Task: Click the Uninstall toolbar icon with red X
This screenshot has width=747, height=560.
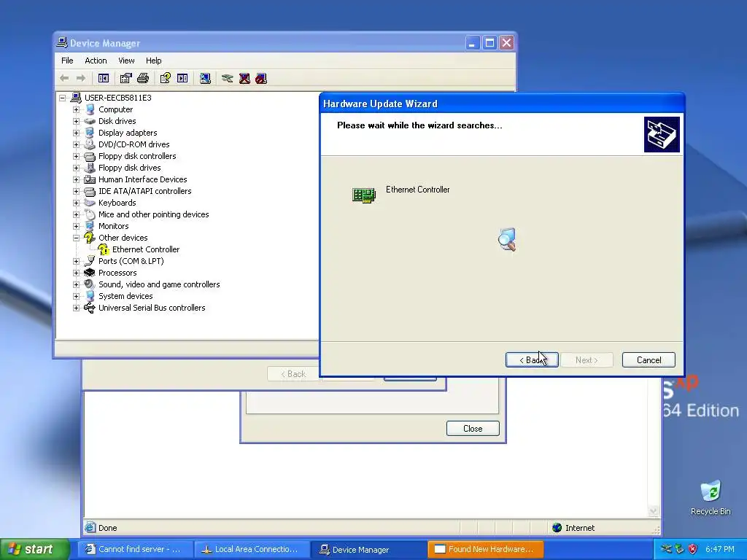Action: [x=244, y=78]
